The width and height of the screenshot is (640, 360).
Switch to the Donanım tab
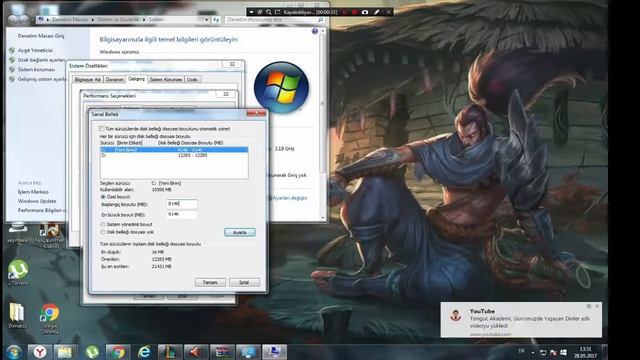[115, 79]
